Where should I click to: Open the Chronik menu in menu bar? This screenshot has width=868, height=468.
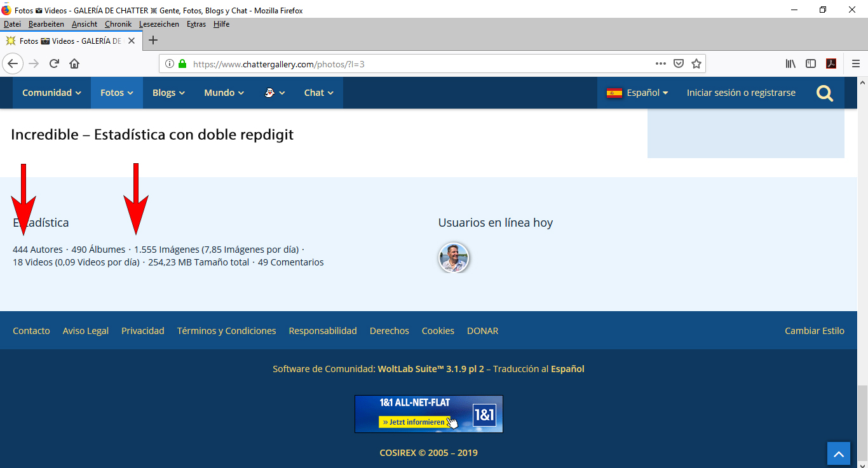click(118, 24)
